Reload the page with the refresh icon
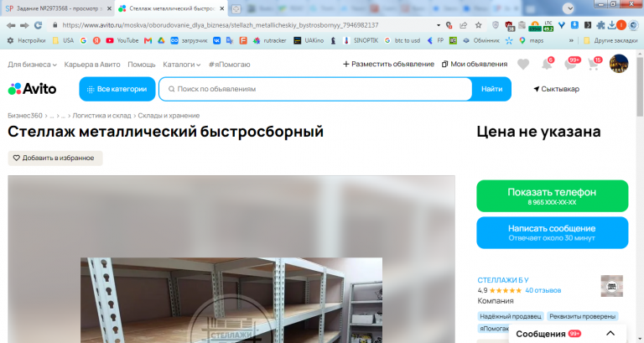 click(x=39, y=25)
